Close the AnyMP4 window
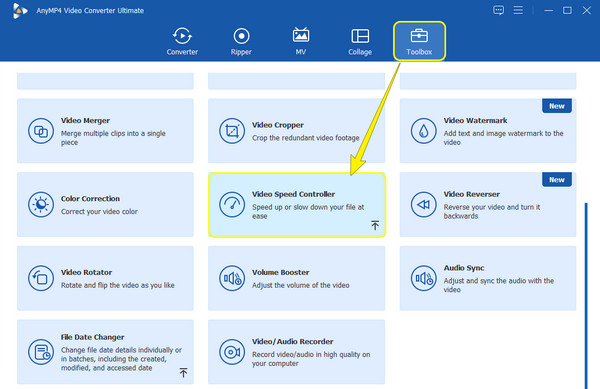Viewport: 600px width, 389px height. tap(587, 10)
